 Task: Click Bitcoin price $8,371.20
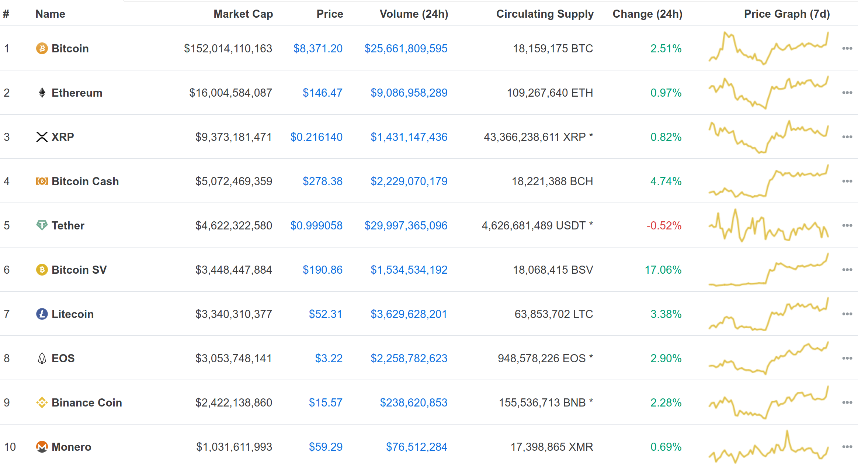tap(318, 48)
